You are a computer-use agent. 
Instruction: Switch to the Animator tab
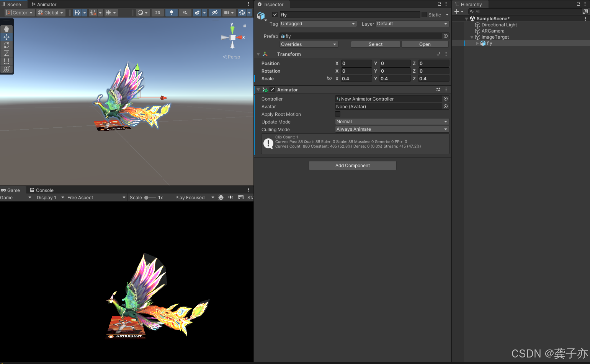(x=44, y=4)
